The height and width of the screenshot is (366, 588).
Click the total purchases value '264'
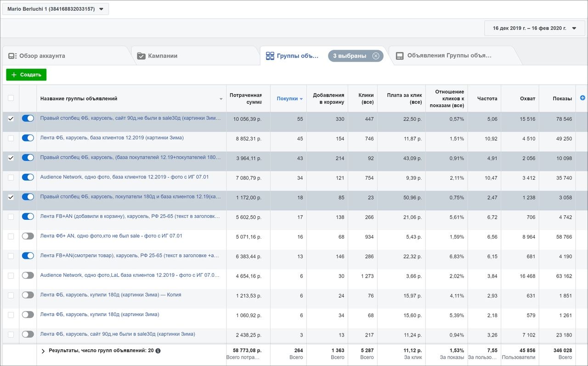tap(298, 350)
